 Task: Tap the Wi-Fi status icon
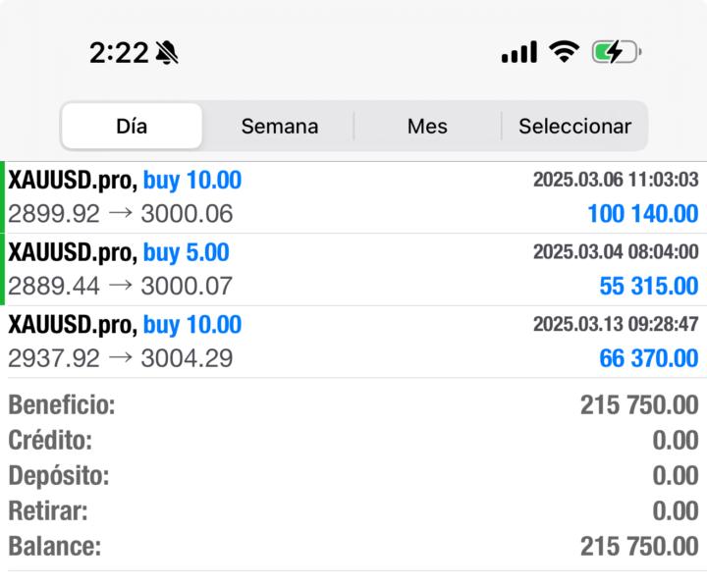click(x=564, y=51)
